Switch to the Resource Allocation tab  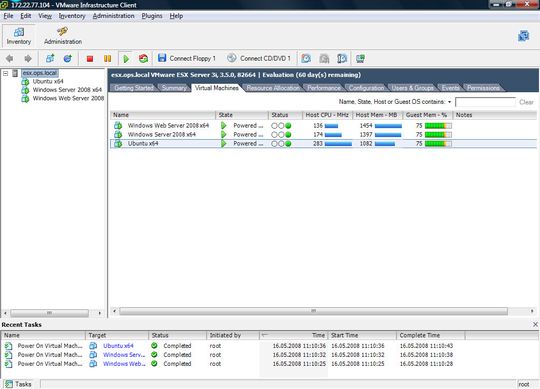pyautogui.click(x=273, y=88)
